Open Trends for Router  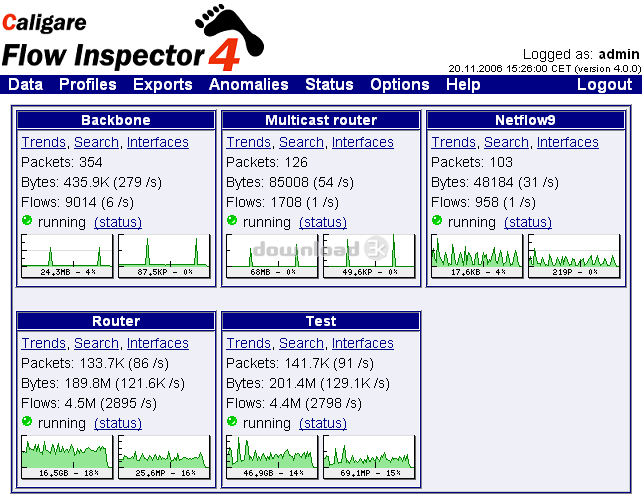coord(44,343)
